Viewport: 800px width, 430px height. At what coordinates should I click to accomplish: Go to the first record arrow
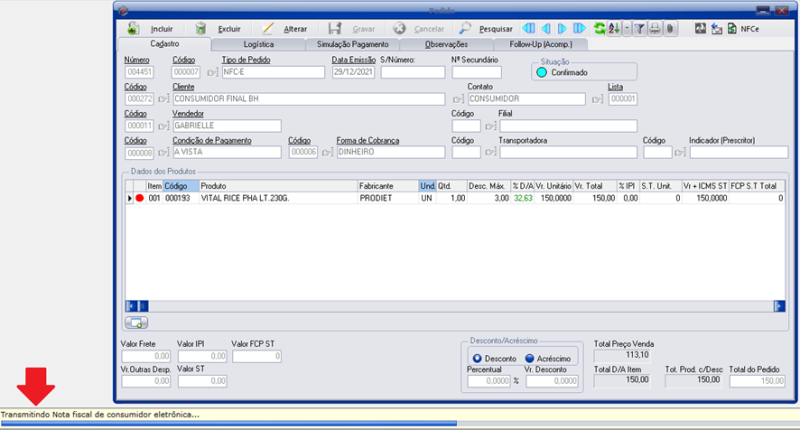click(x=528, y=29)
